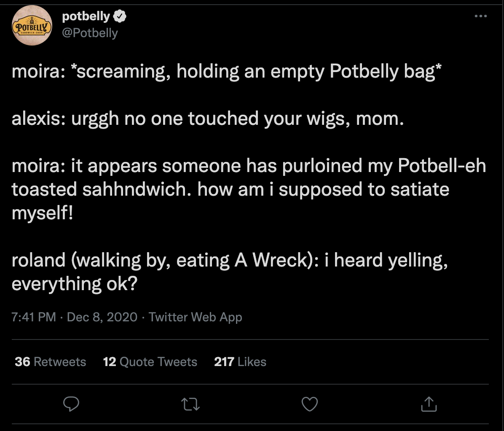This screenshot has width=504, height=431.
Task: Like the tweet with the heart icon
Action: [x=310, y=404]
